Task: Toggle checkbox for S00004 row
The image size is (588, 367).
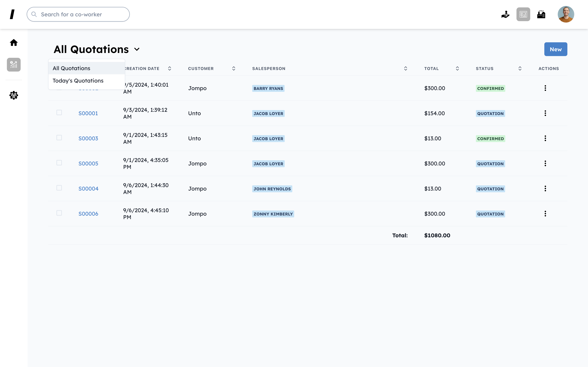Action: point(59,188)
